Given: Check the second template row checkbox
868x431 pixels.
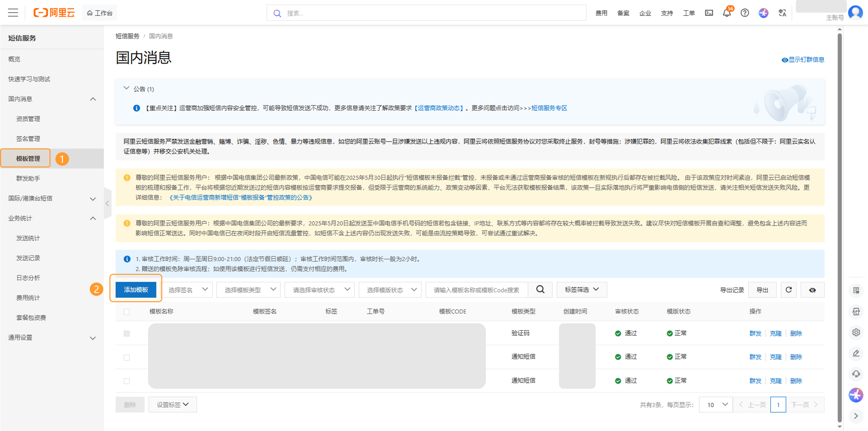Looking at the screenshot, I should click(x=127, y=357).
